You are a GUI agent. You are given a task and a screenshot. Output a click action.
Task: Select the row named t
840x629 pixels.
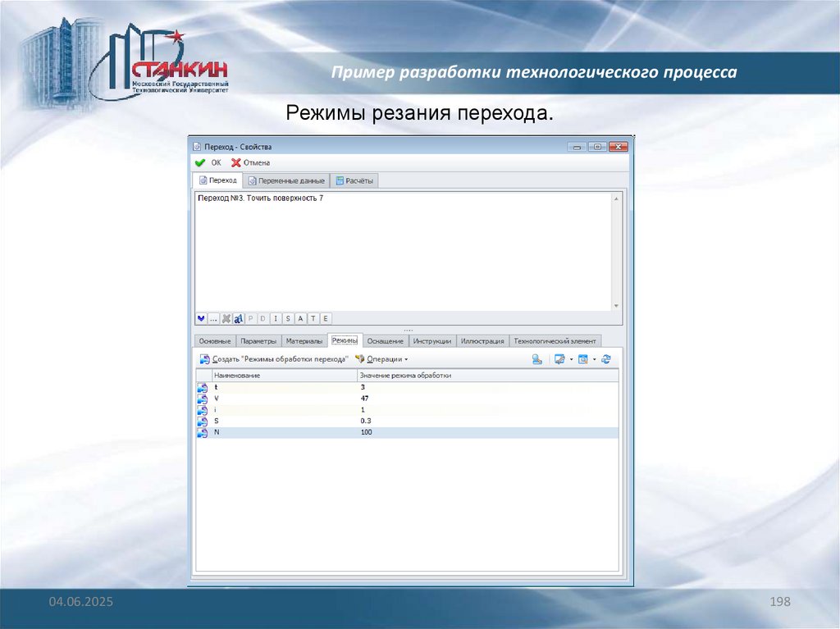[407, 387]
